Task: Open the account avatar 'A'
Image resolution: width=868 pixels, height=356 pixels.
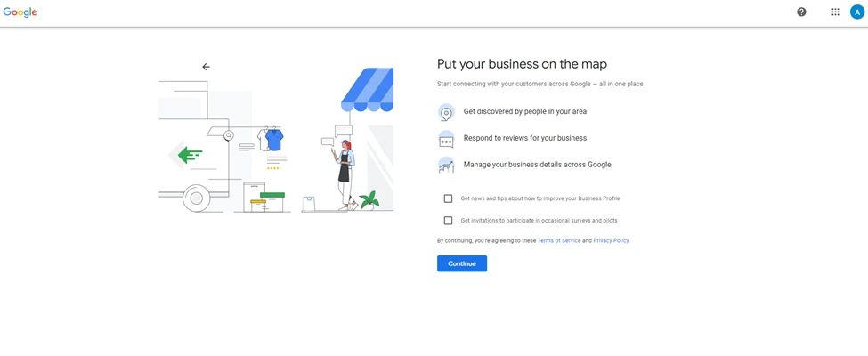Action: (x=857, y=12)
